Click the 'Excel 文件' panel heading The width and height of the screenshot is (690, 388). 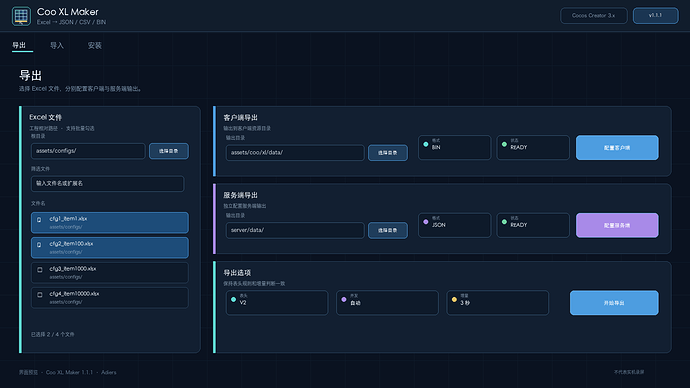point(45,117)
